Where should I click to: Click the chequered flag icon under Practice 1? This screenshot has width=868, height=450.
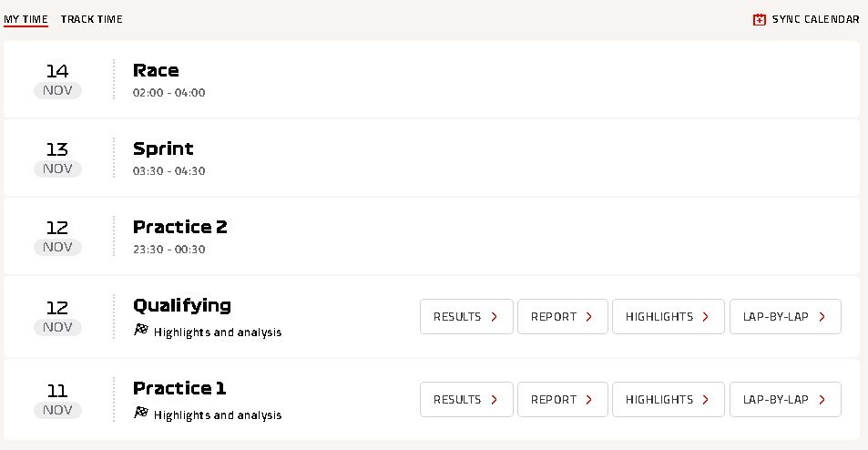(x=141, y=413)
